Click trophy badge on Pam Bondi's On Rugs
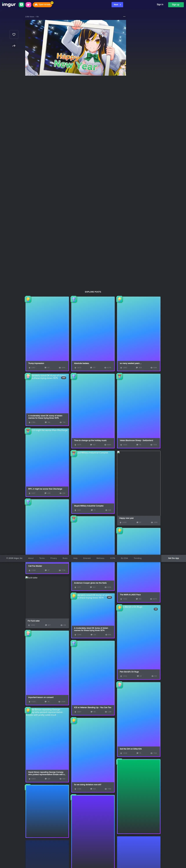 pyautogui.click(x=120, y=608)
